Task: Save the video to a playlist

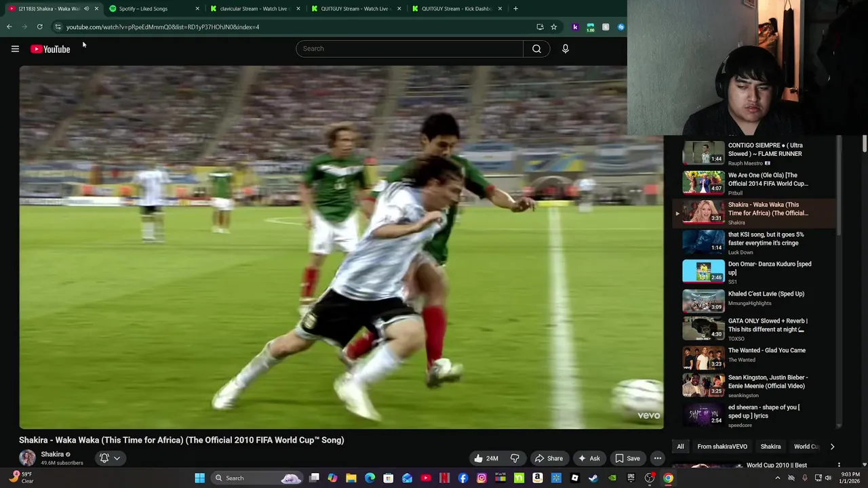Action: [627, 458]
